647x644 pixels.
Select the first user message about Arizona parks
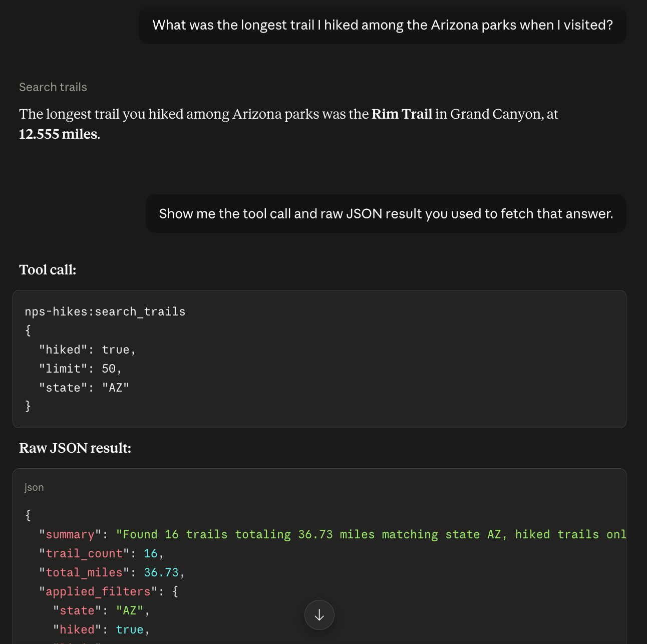coord(383,25)
